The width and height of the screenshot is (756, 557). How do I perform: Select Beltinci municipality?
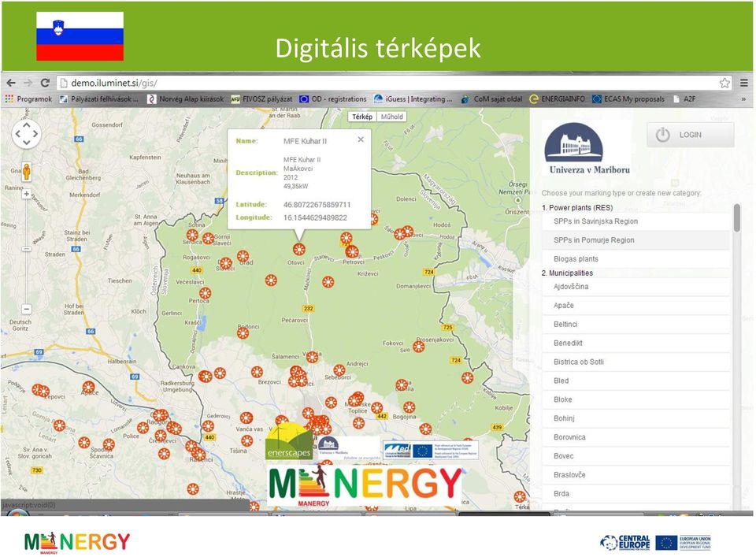pos(636,324)
